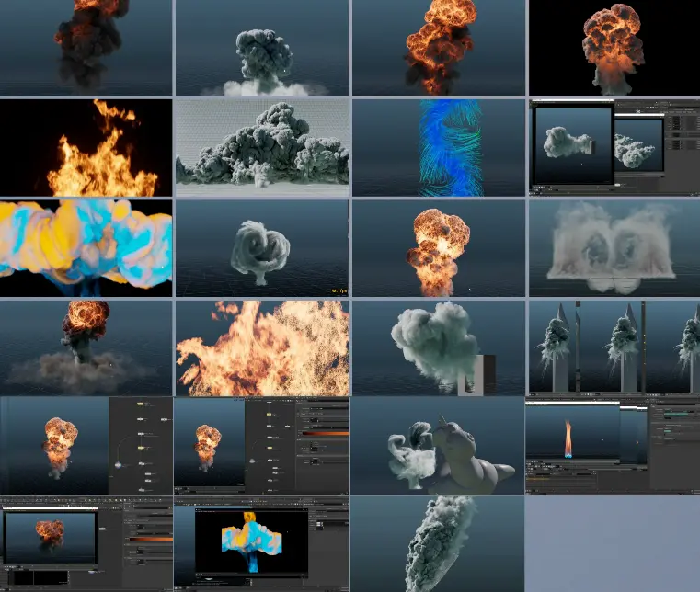Viewport: 700px width, 592px height.
Task: Open the diagonal gray smoke trail thumbnail
Action: pos(437,544)
